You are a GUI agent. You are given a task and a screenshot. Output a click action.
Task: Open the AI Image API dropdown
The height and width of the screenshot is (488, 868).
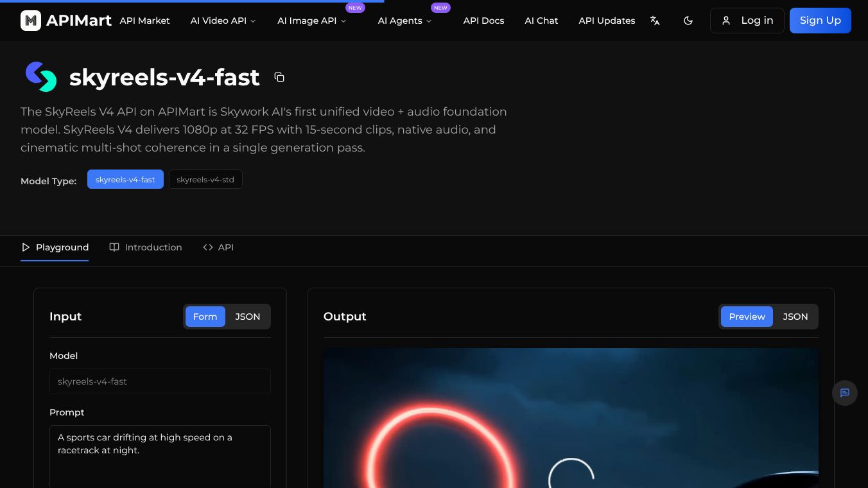click(311, 21)
